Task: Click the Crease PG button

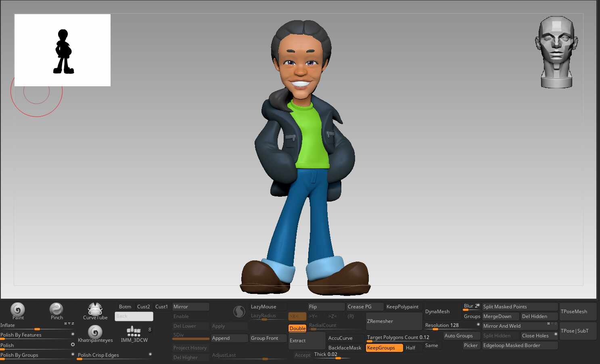Action: pos(365,307)
